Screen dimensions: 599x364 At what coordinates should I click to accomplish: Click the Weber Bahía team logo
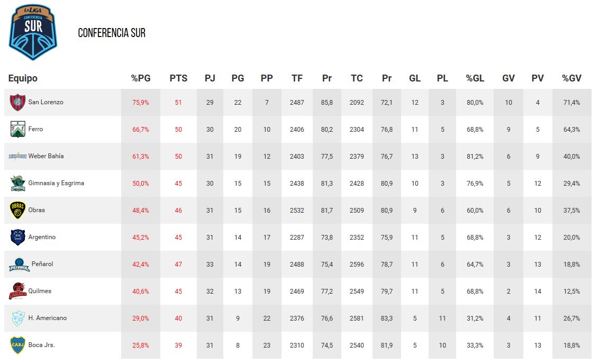coord(17,156)
